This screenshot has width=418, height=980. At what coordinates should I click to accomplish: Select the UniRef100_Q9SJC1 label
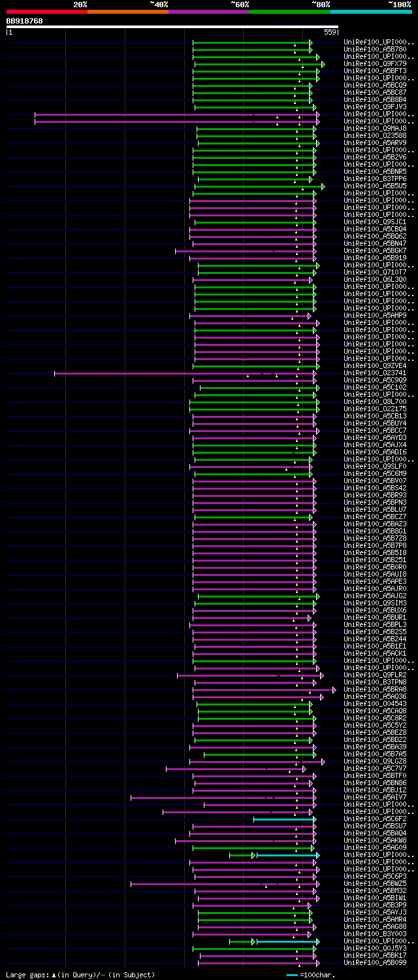tap(375, 222)
